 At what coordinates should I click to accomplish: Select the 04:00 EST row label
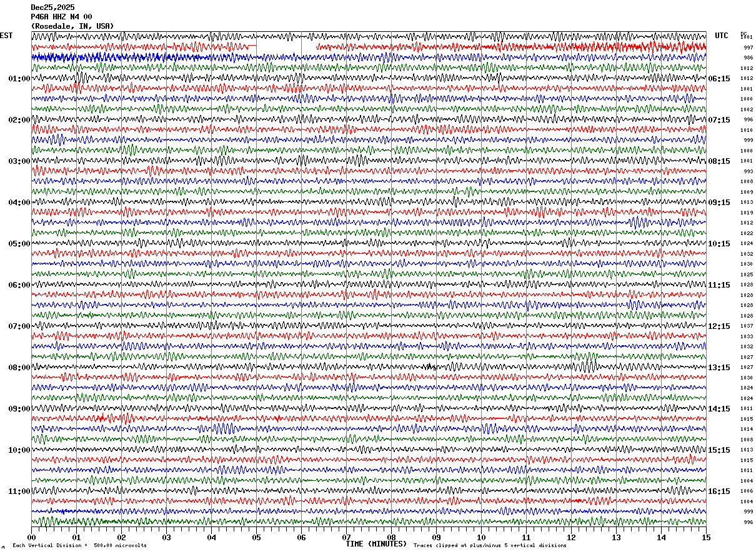[19, 203]
